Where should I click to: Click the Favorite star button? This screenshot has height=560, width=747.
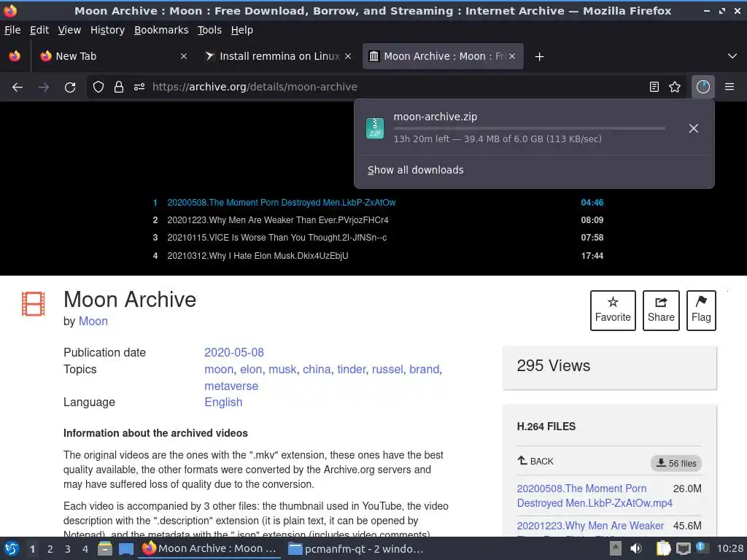[613, 310]
